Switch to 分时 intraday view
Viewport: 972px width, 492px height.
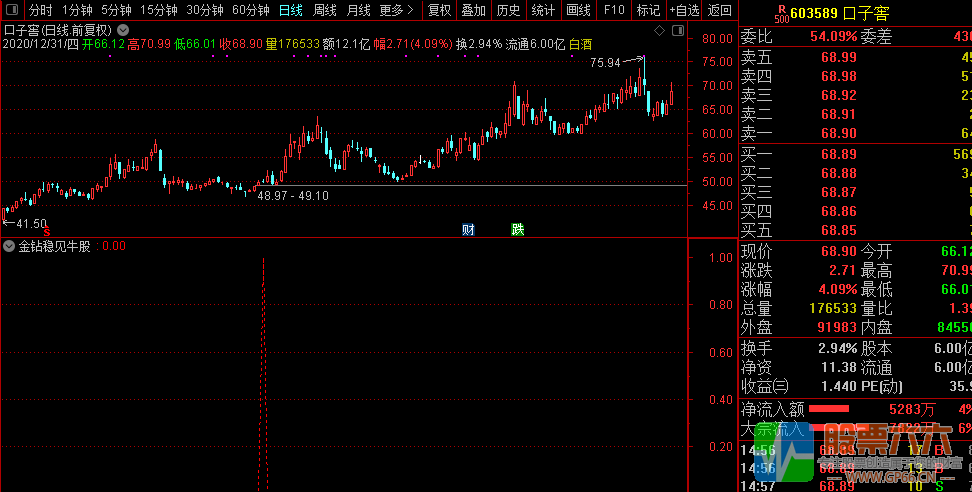[x=41, y=10]
